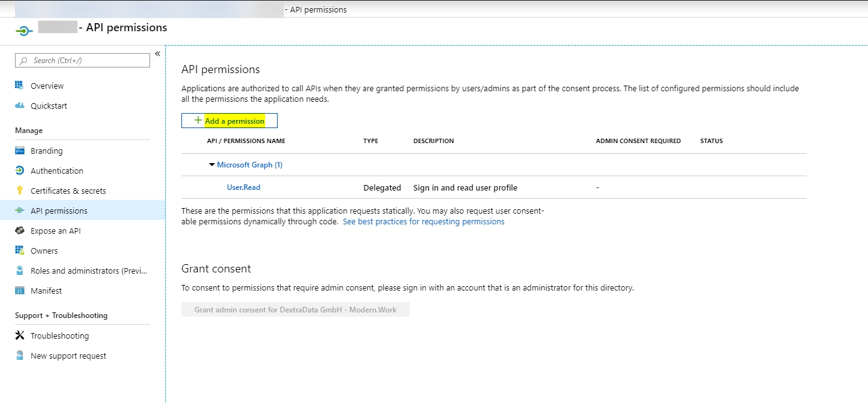Viewport: 868px width, 403px height.
Task: Focus the Search (Ctrl+/) field
Action: click(83, 61)
